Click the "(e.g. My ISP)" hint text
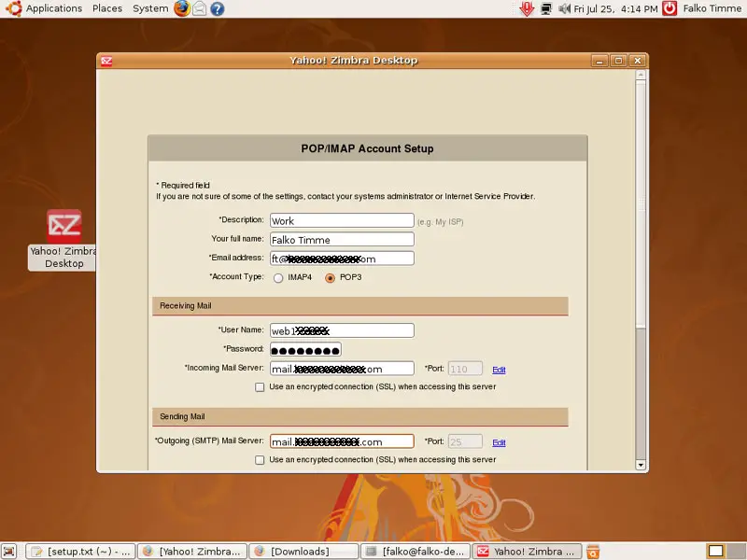747x560 pixels. tap(440, 222)
